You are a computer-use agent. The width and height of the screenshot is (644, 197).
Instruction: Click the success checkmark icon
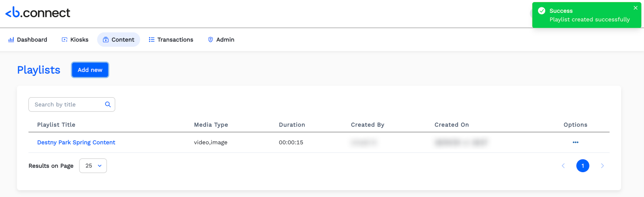(542, 11)
